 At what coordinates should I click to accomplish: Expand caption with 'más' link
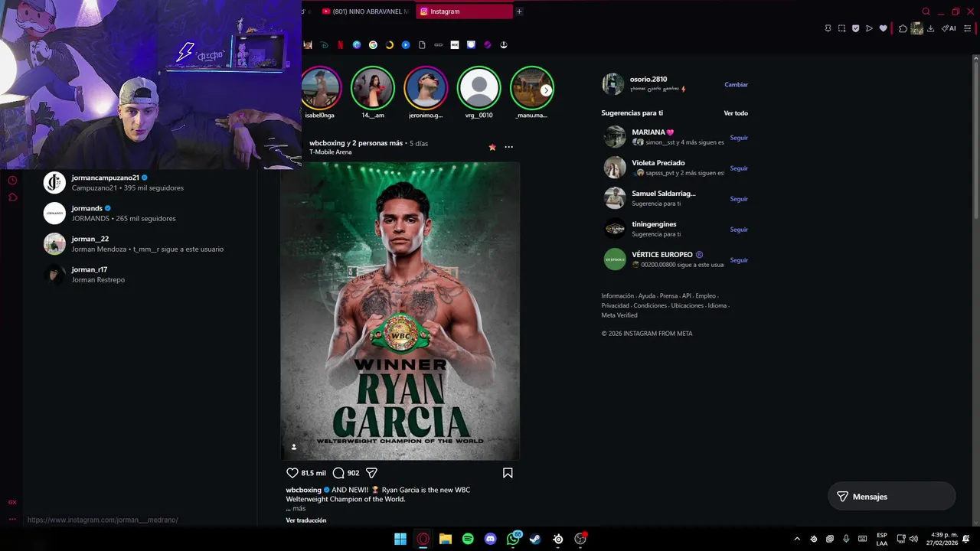tap(299, 509)
